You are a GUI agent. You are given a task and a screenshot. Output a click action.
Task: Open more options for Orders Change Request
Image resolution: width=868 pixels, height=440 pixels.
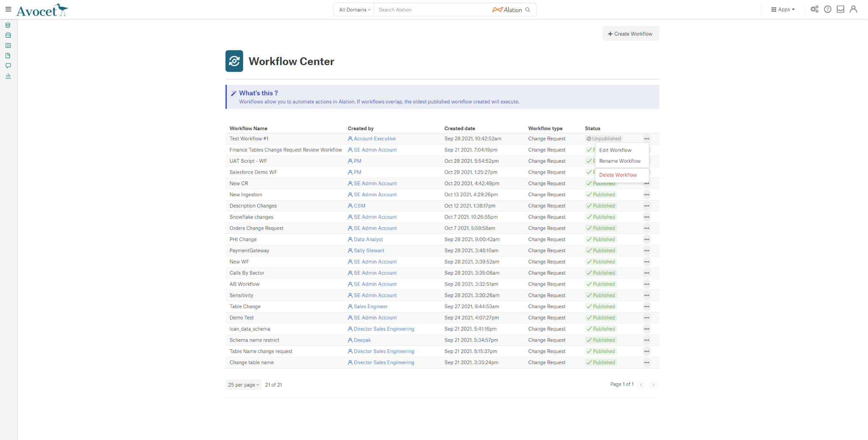coord(647,228)
